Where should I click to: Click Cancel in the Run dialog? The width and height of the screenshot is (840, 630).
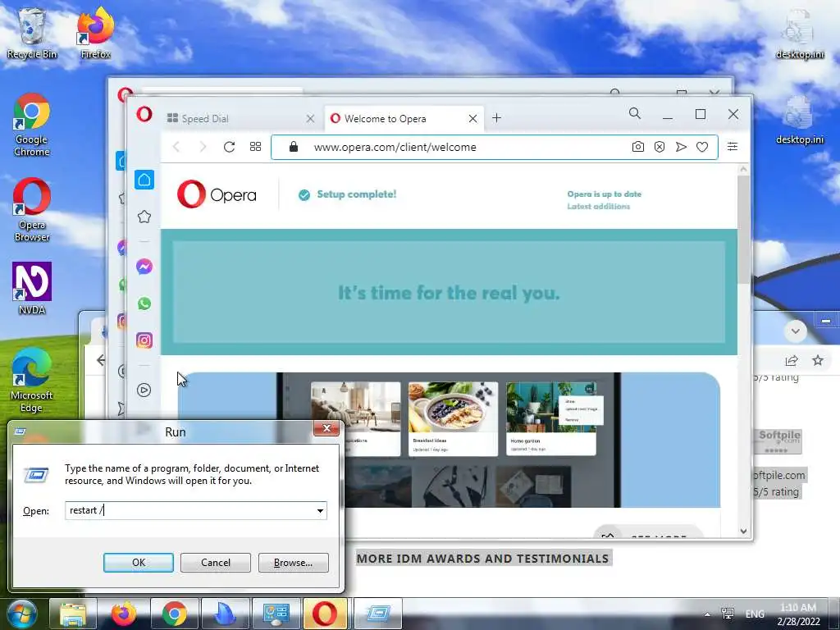tap(216, 563)
